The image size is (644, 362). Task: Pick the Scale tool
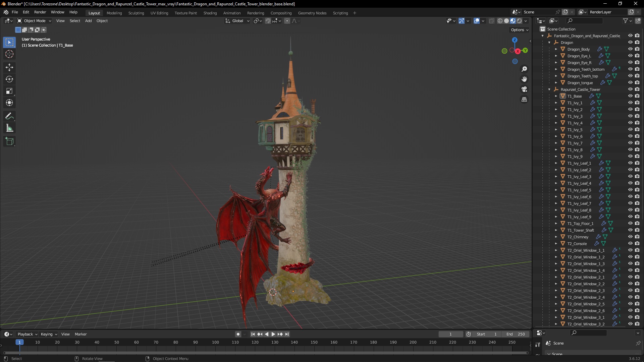point(9,91)
